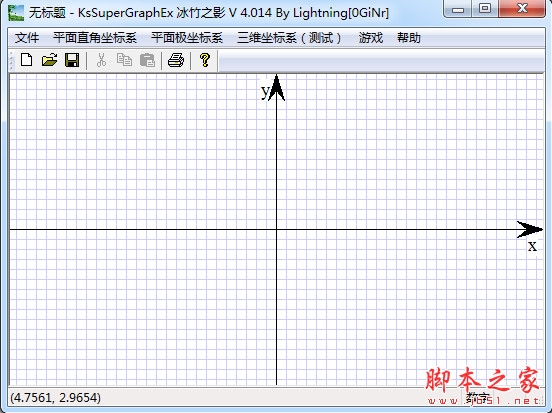The image size is (552, 413).
Task: Create a new file with the blank page icon
Action: (27, 60)
